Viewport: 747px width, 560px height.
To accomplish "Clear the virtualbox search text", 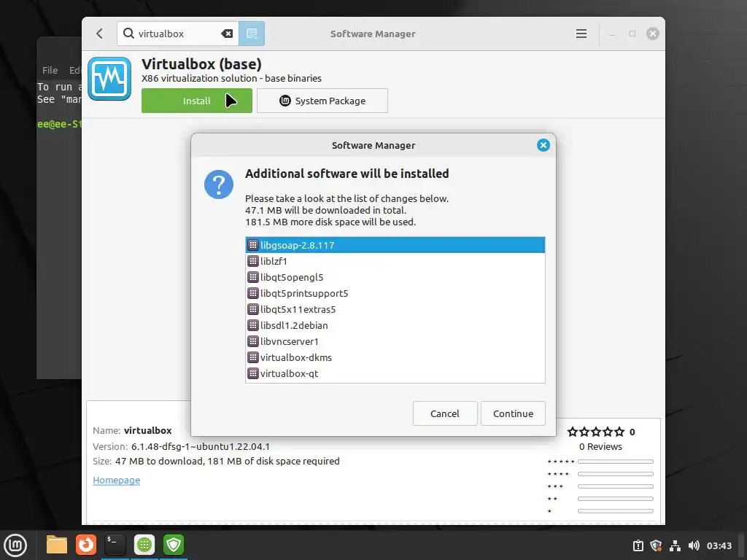I will click(227, 34).
